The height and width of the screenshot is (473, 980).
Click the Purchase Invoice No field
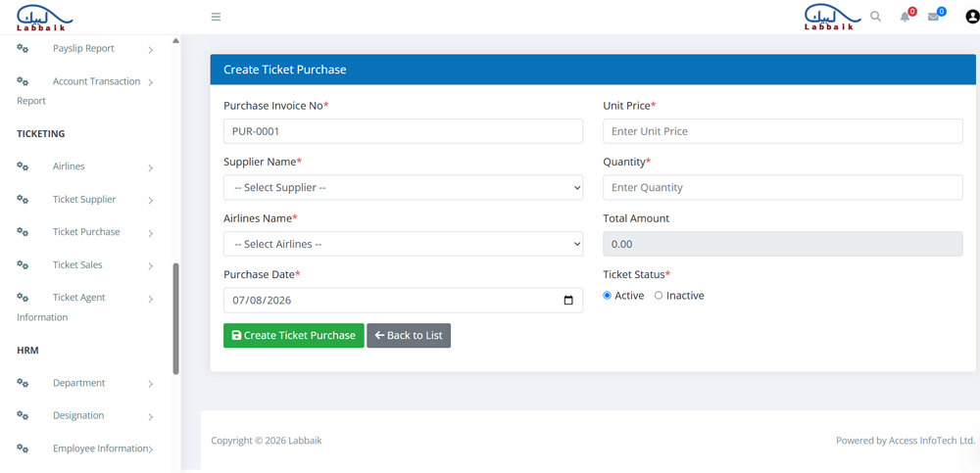403,131
